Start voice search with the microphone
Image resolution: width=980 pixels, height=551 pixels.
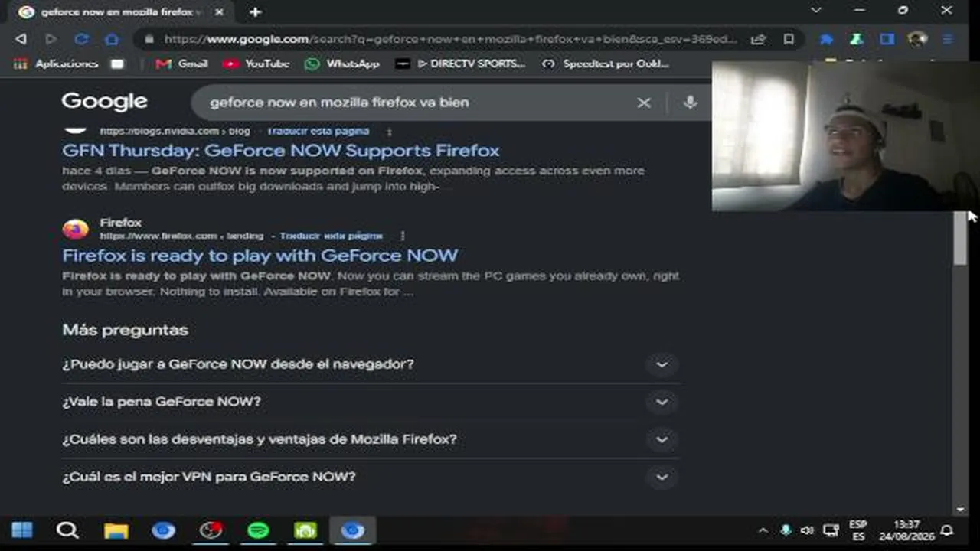[x=690, y=103]
